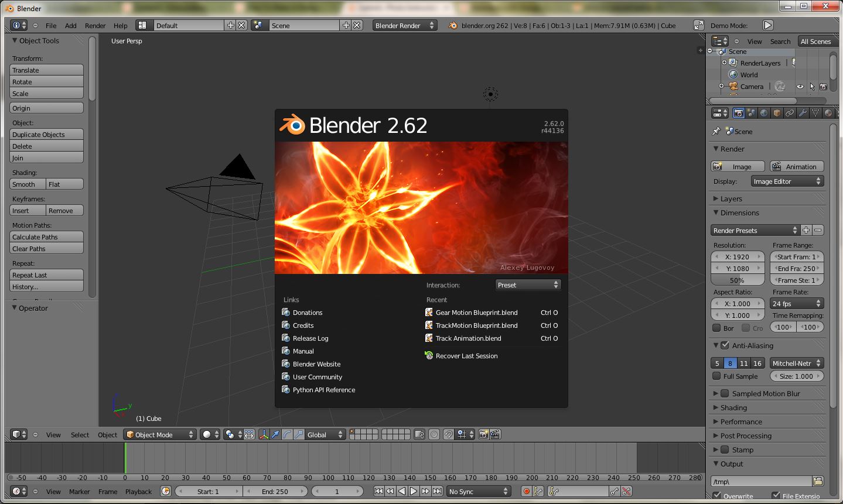Click the delete keyframe icon in timeline
Screen dimensions: 843x504
coord(626,492)
